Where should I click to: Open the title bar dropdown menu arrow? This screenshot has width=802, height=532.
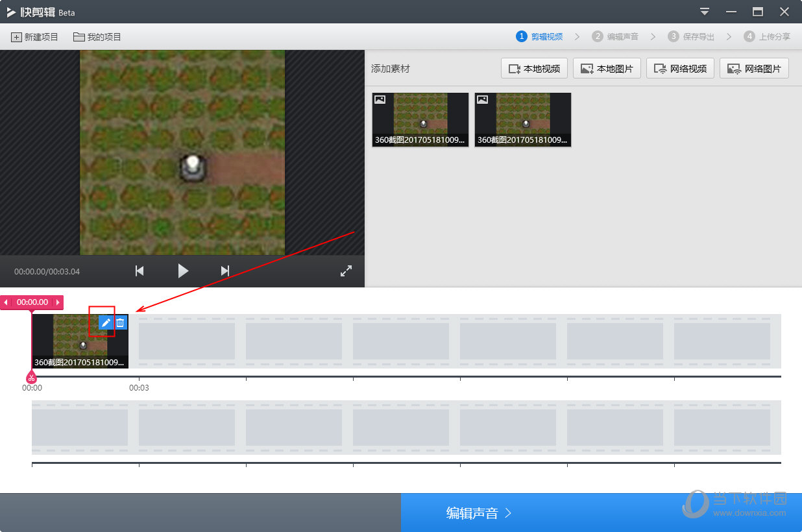tap(705, 12)
